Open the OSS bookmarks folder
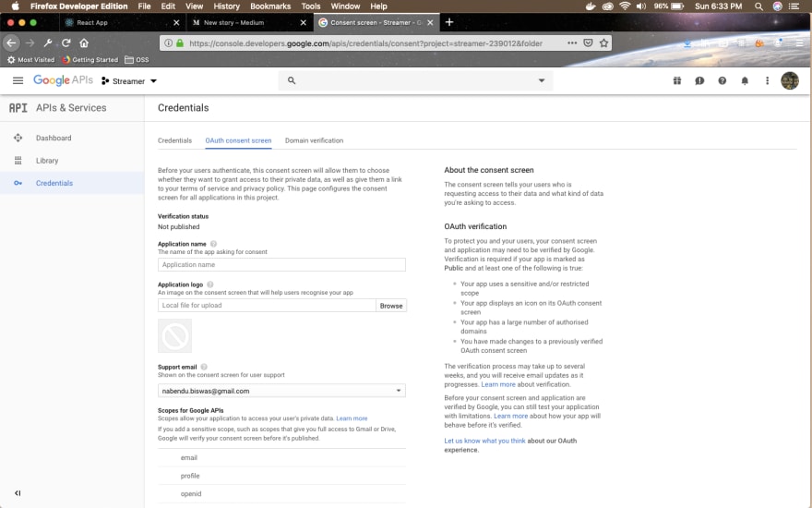This screenshot has width=812, height=508. [x=137, y=60]
